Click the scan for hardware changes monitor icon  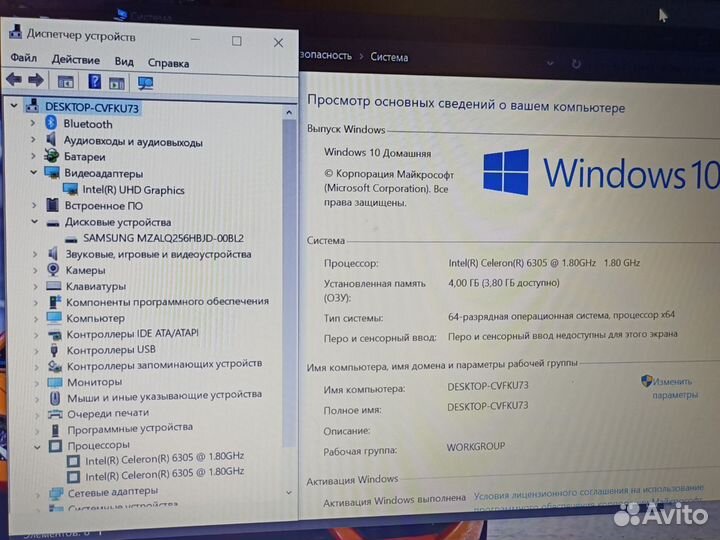tap(146, 83)
